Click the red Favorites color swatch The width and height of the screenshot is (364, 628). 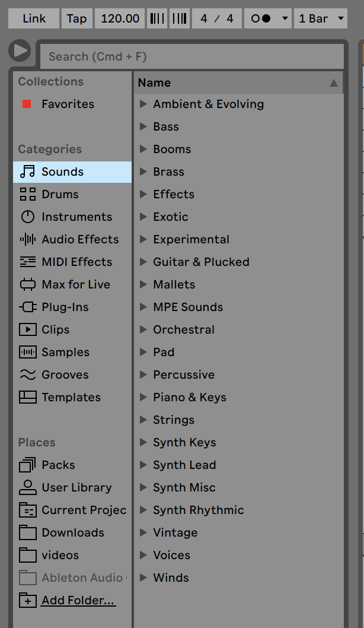tap(27, 104)
